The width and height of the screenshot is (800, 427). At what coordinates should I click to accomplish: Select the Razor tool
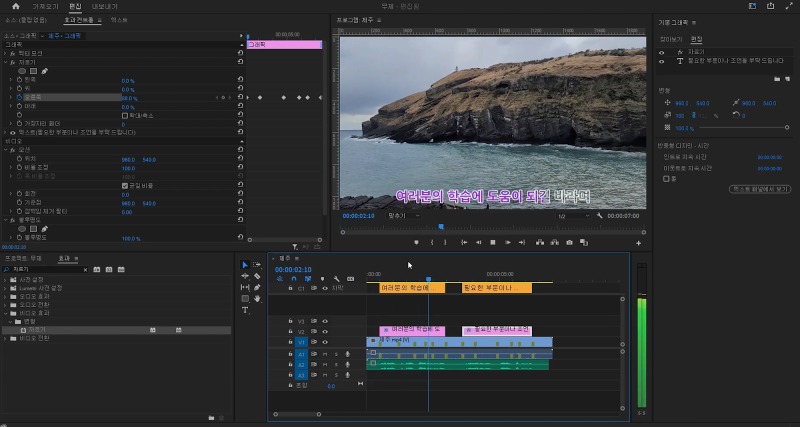257,275
